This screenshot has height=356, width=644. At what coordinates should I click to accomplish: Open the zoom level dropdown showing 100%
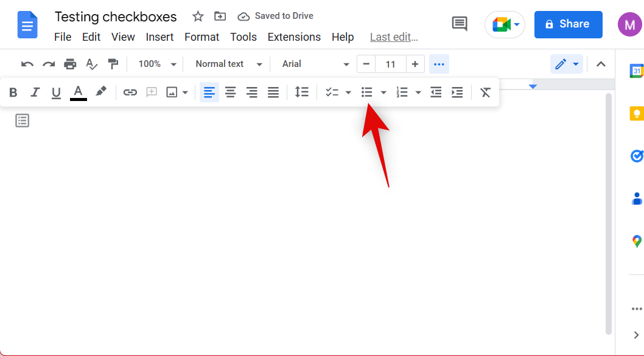155,63
